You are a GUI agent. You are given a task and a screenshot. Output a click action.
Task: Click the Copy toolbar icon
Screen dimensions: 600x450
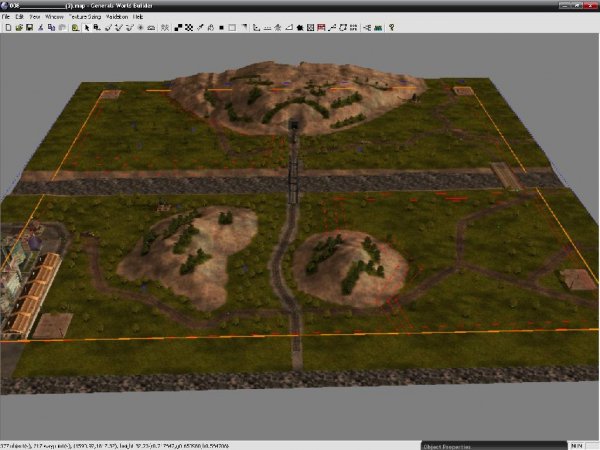[52, 27]
